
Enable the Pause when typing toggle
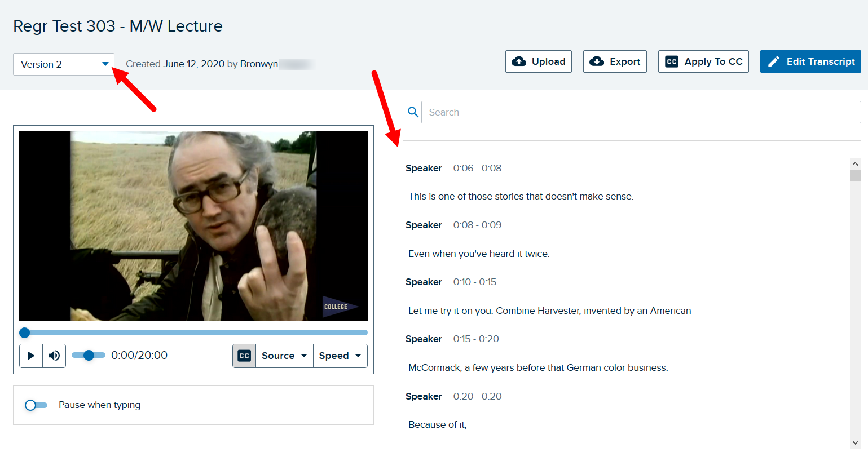[x=36, y=405]
